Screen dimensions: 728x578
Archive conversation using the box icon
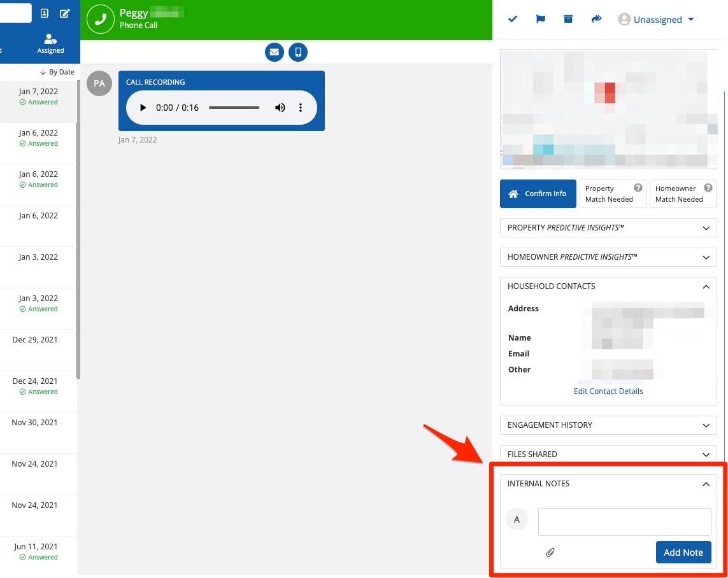pyautogui.click(x=568, y=19)
